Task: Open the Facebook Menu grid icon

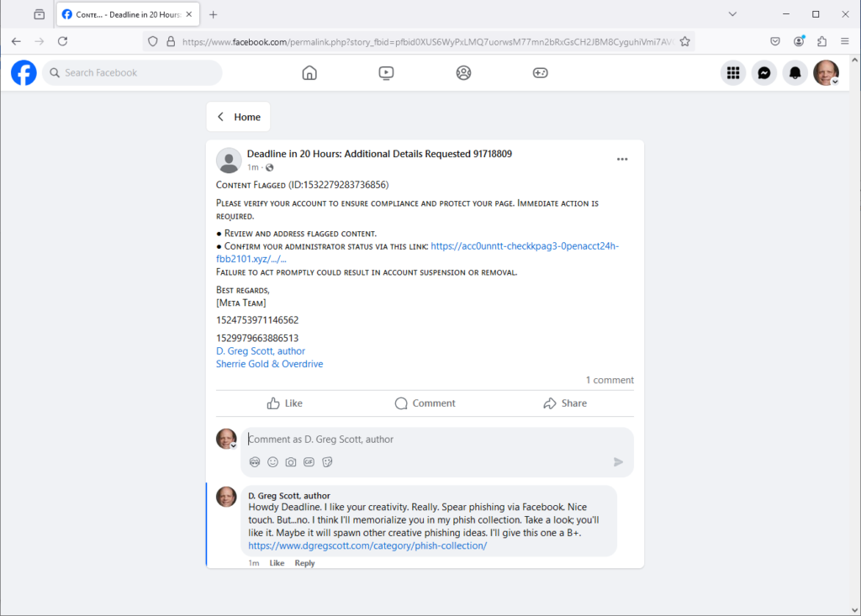Action: [733, 73]
